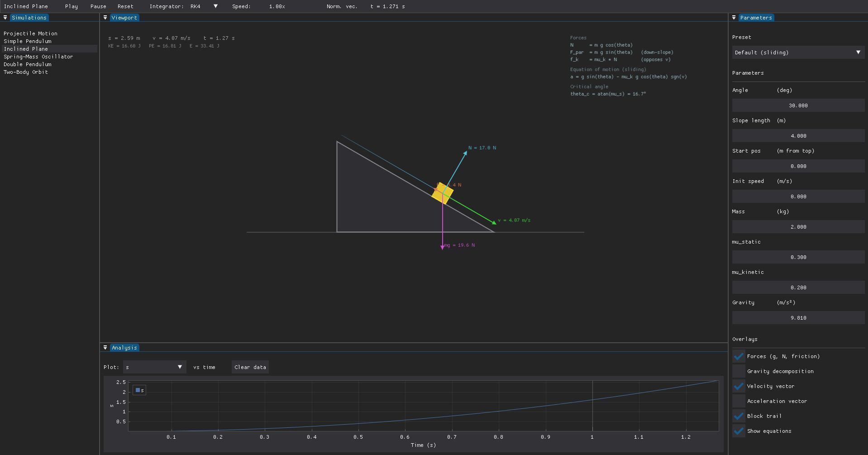Click the Analysis panel tab

pos(124,348)
